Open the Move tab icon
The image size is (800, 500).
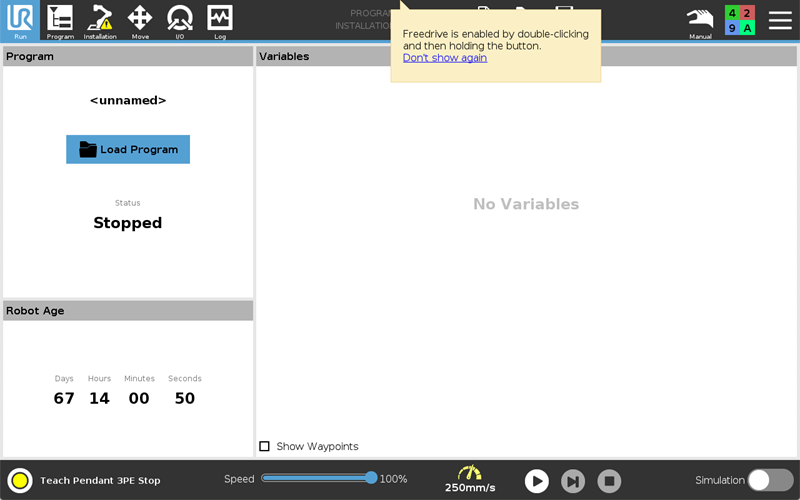pos(140,20)
